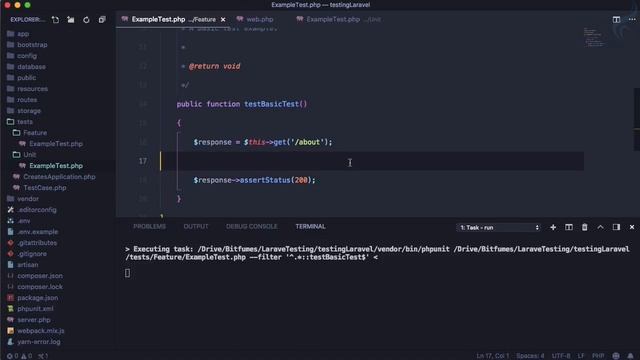Add a new terminal with the plus icon
This screenshot has height=360, width=640.
[553, 227]
